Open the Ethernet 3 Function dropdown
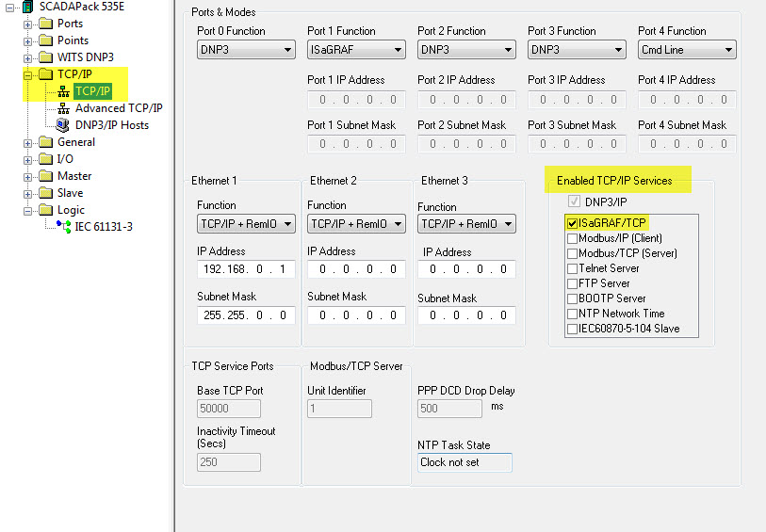The height and width of the screenshot is (532, 766). pyautogui.click(x=466, y=224)
